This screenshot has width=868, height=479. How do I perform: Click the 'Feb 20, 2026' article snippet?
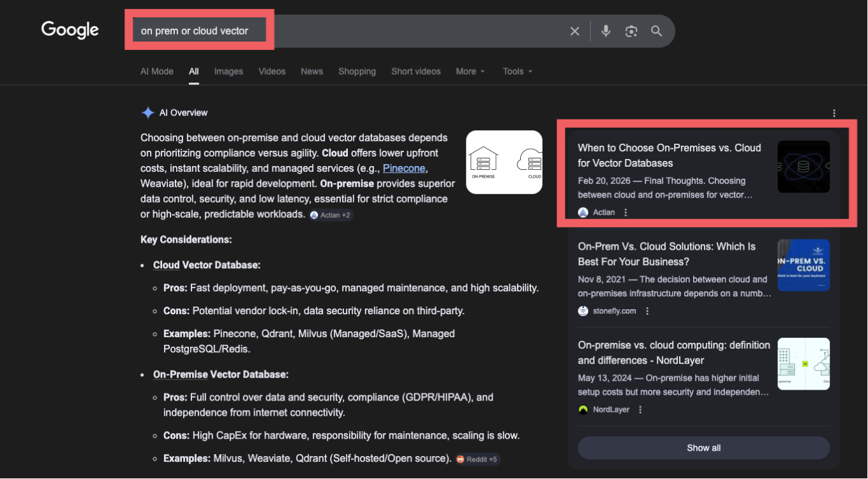(x=665, y=188)
